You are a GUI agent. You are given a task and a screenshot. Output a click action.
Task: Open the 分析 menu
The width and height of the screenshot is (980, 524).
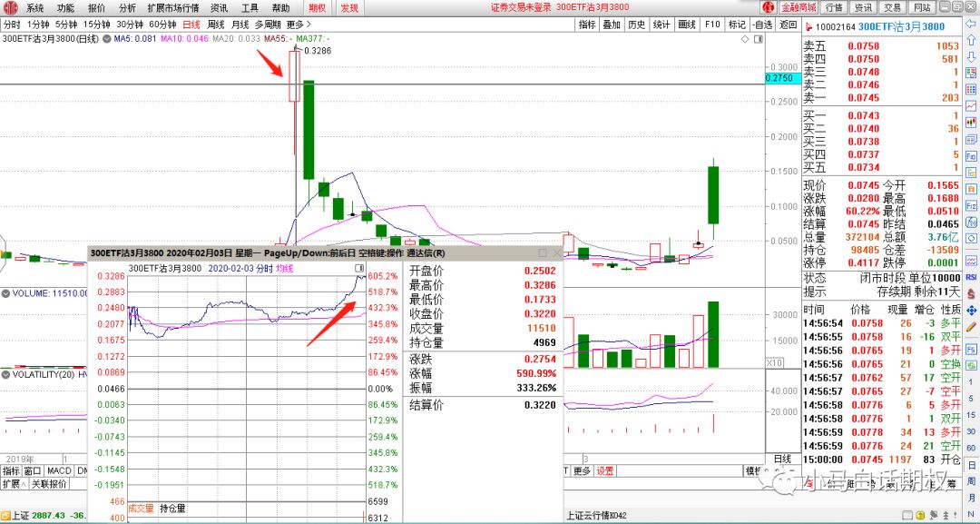(127, 7)
